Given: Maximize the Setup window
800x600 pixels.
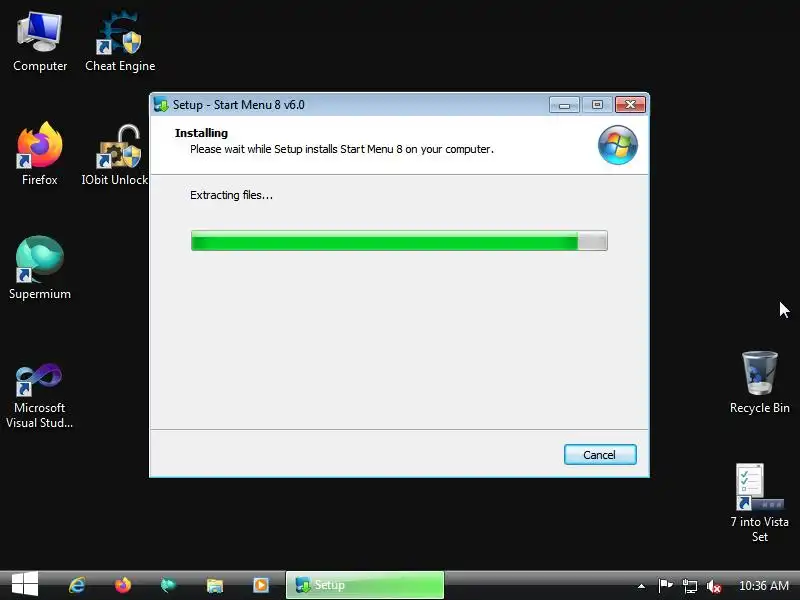Looking at the screenshot, I should click(x=597, y=105).
